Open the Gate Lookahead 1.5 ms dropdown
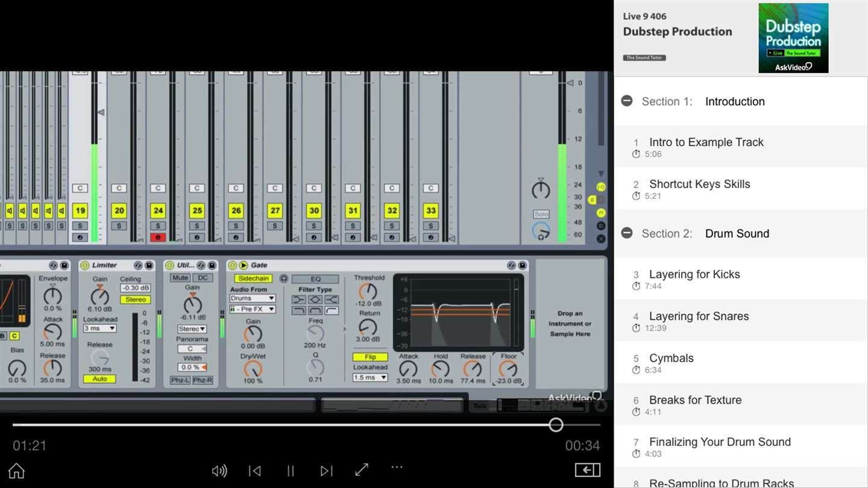Viewport: 868px width, 488px height. pyautogui.click(x=370, y=377)
